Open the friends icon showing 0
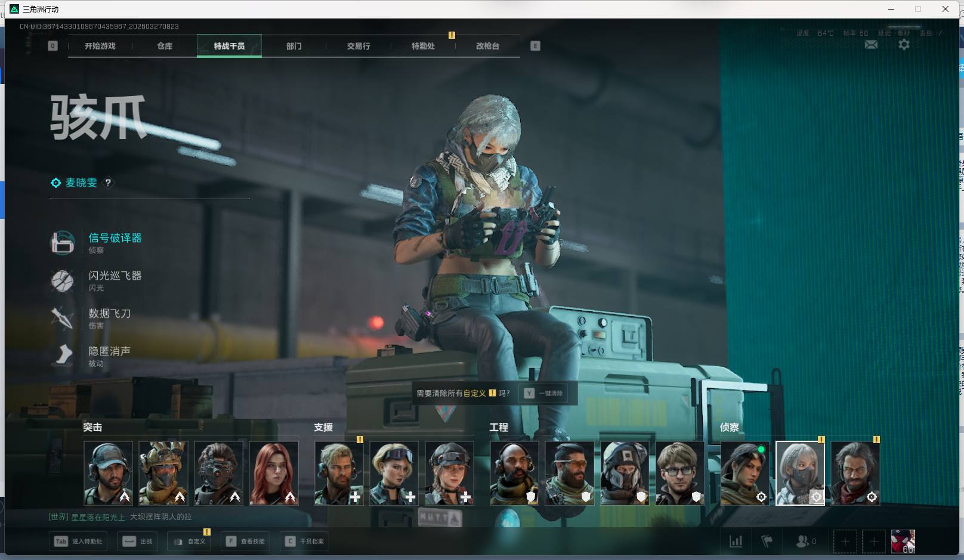 point(806,542)
